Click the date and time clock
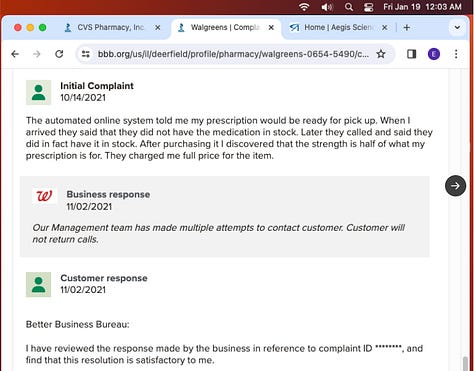This screenshot has height=371, width=474. pos(422,7)
